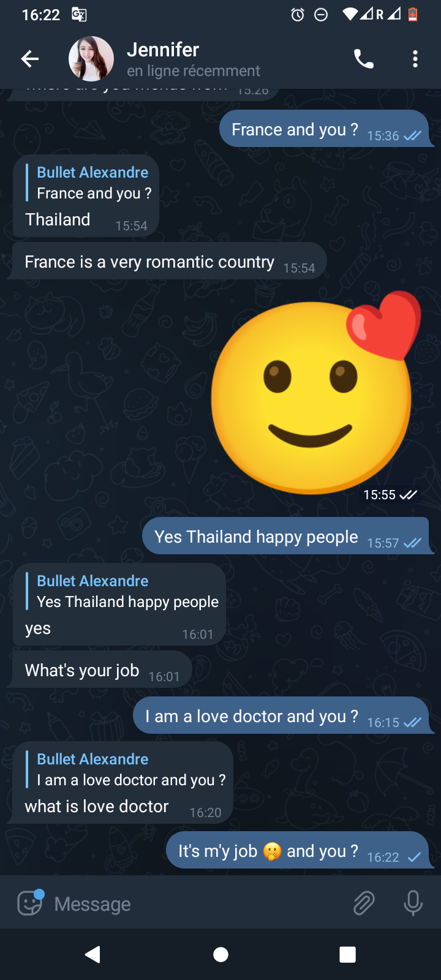Open Jennifer's profile picture
This screenshot has width=441, height=980.
click(91, 59)
